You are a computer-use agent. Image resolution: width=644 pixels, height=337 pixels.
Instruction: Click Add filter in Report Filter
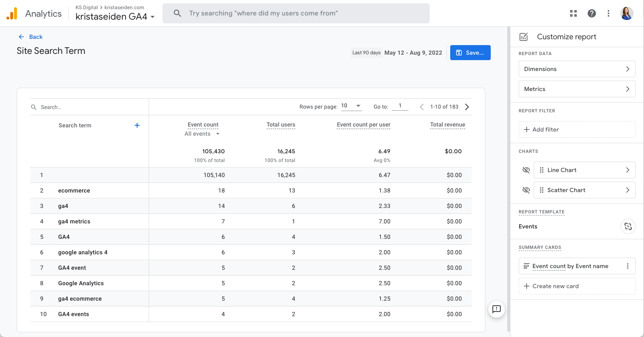click(x=577, y=129)
